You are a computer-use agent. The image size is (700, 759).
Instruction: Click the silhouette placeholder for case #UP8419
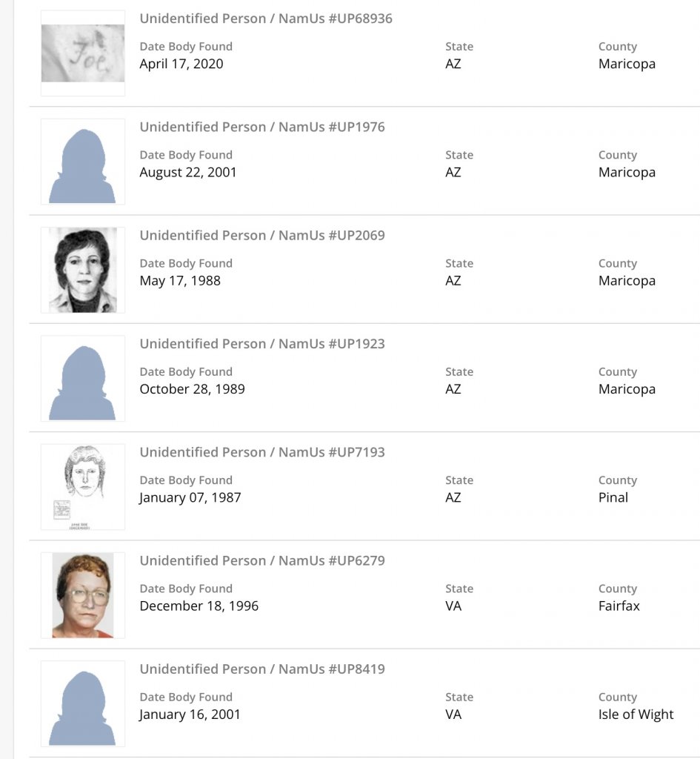[x=82, y=703]
